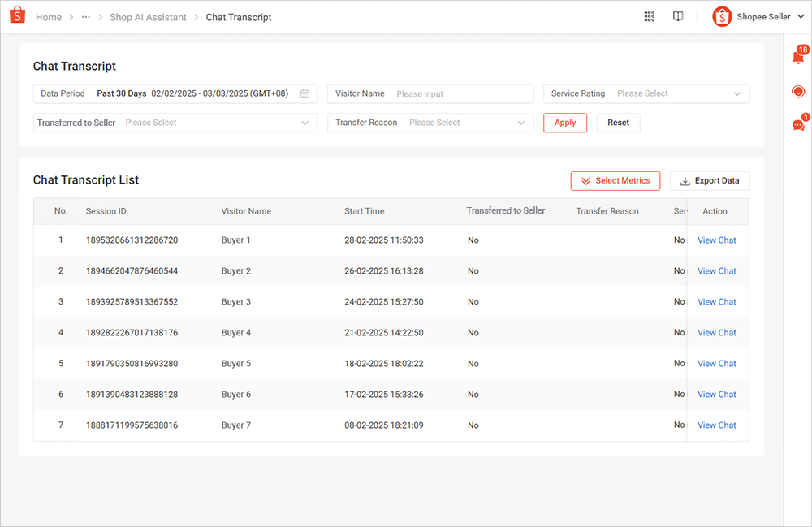This screenshot has width=812, height=527.
Task: View Chat for Buyer 3 session
Action: click(716, 302)
